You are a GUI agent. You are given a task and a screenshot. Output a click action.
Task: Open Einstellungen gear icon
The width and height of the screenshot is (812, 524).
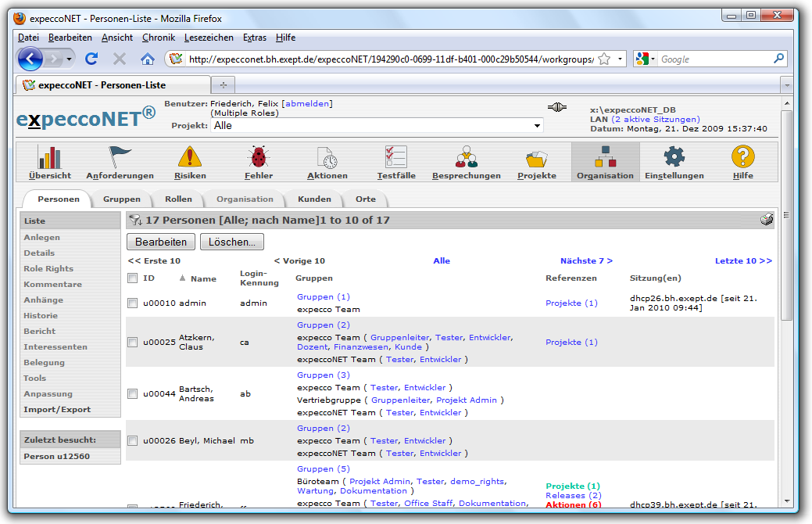[x=674, y=157]
